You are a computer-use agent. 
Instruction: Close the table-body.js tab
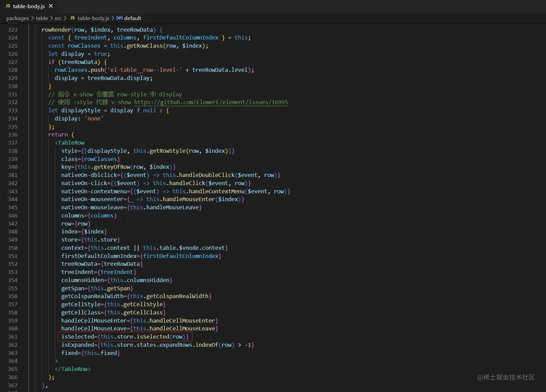(51, 6)
